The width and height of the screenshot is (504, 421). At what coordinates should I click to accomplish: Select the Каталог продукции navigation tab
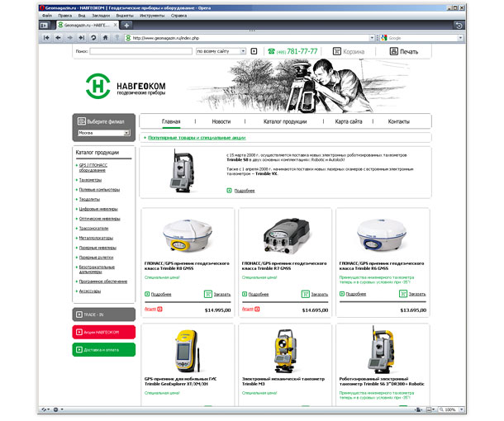tap(285, 121)
